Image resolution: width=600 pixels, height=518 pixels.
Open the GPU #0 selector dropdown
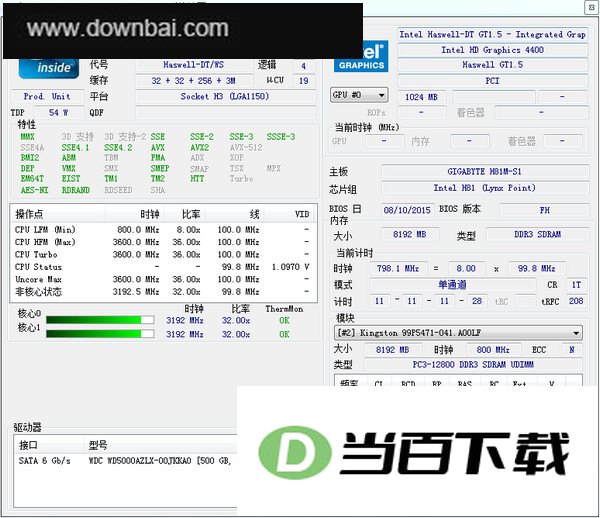click(x=359, y=95)
